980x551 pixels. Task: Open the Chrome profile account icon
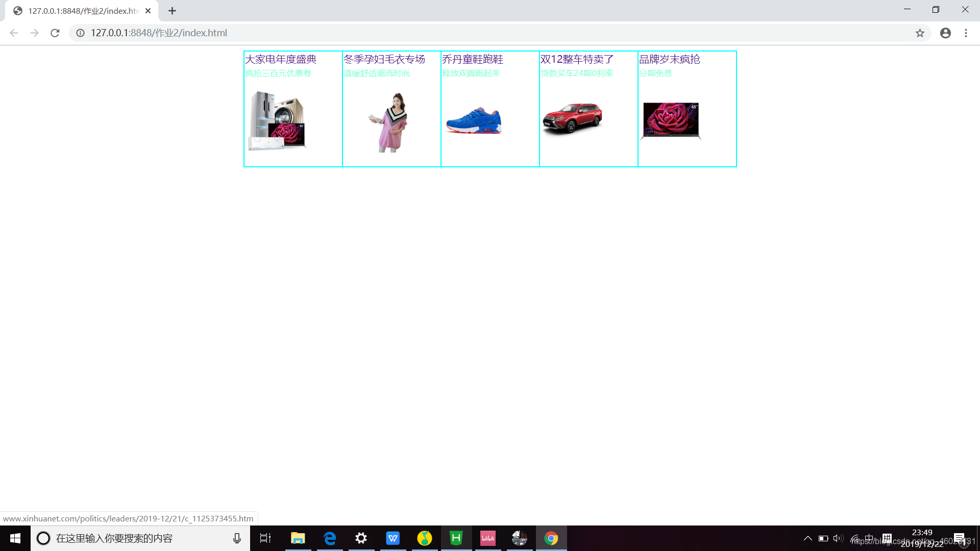[x=945, y=33]
